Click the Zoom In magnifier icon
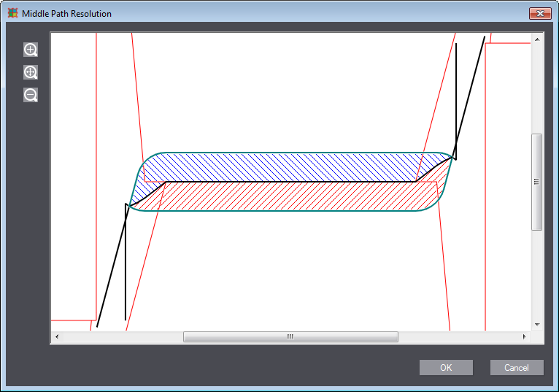 point(31,50)
